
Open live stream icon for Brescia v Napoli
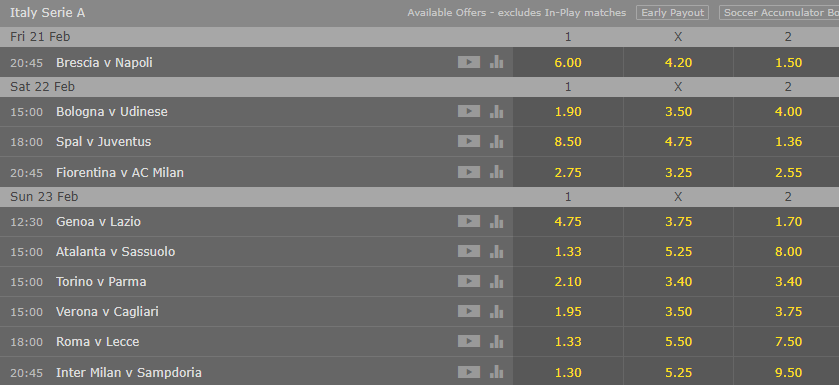469,62
